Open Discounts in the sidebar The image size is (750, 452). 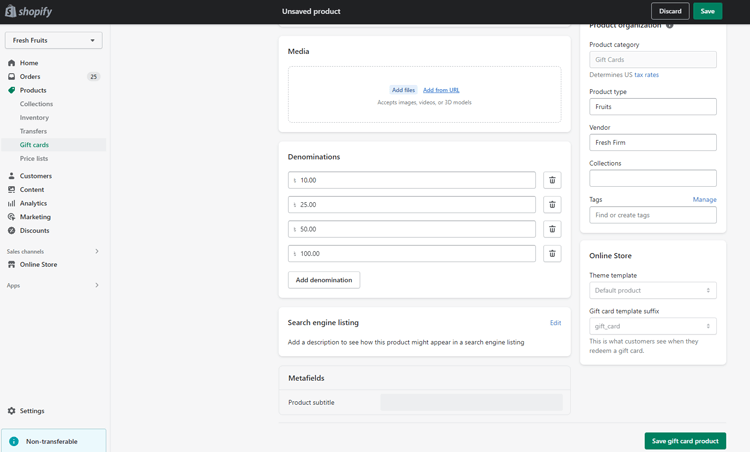pyautogui.click(x=34, y=231)
